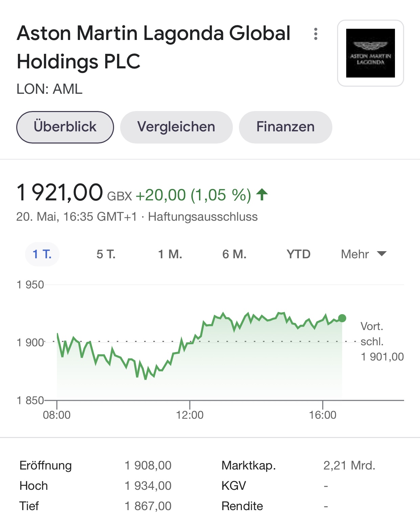This screenshot has width=420, height=524.
Task: Click the green price up arrow icon
Action: point(262,195)
